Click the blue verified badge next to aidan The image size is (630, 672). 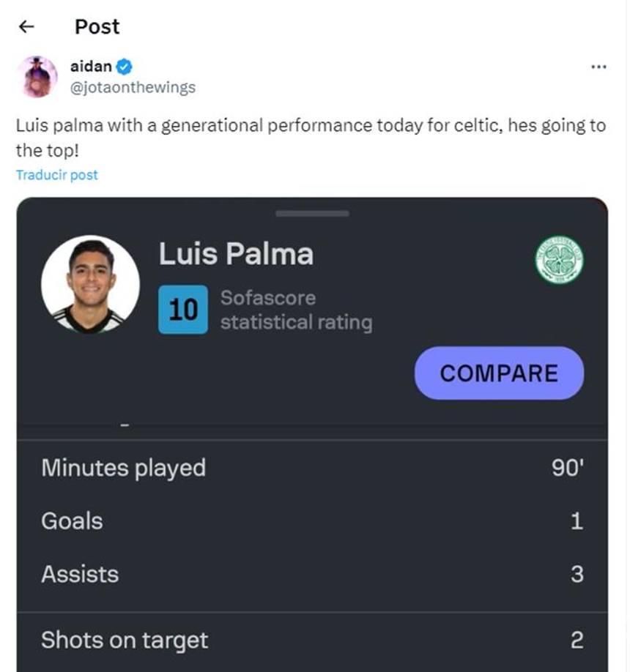pyautogui.click(x=125, y=67)
